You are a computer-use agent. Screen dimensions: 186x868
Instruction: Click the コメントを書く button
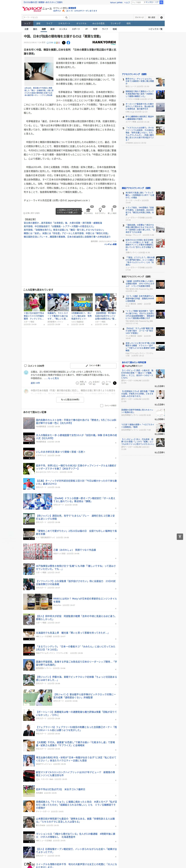[93, 365]
